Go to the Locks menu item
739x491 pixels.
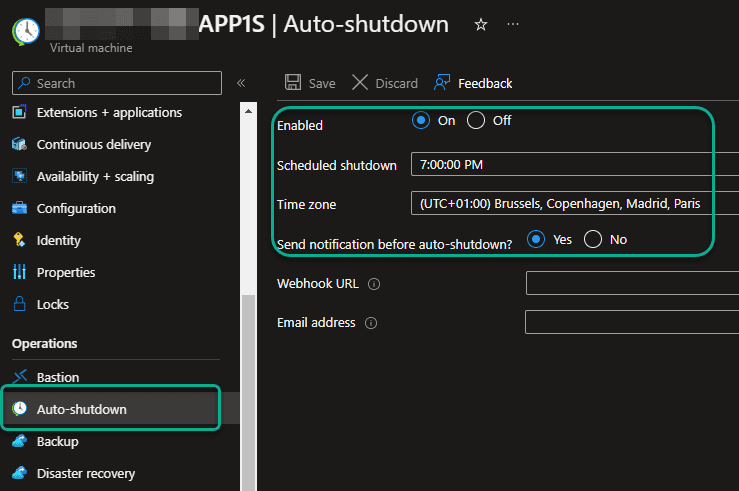coord(52,304)
